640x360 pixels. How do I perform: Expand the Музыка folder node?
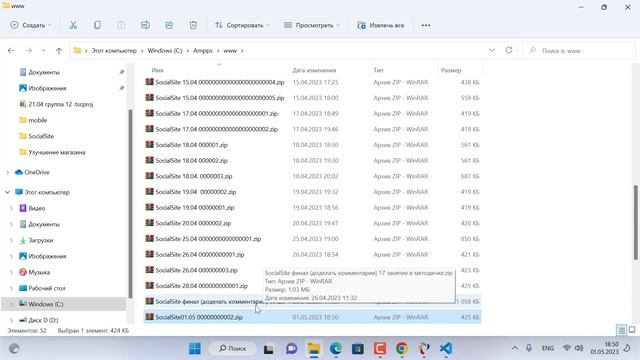11,272
